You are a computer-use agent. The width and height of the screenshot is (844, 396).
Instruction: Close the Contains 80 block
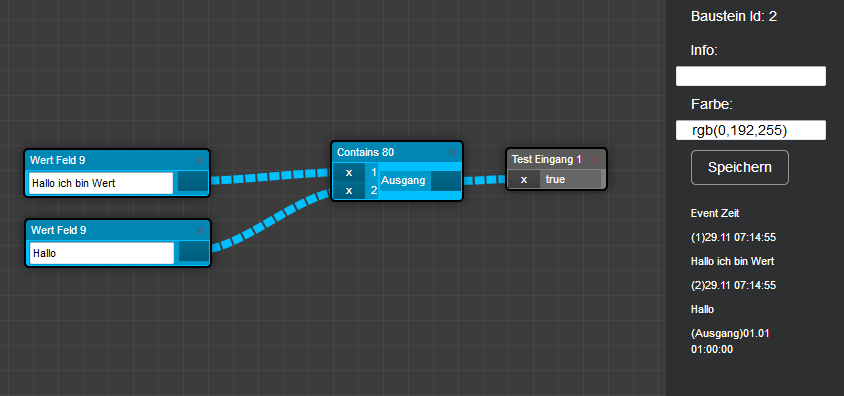[452, 153]
